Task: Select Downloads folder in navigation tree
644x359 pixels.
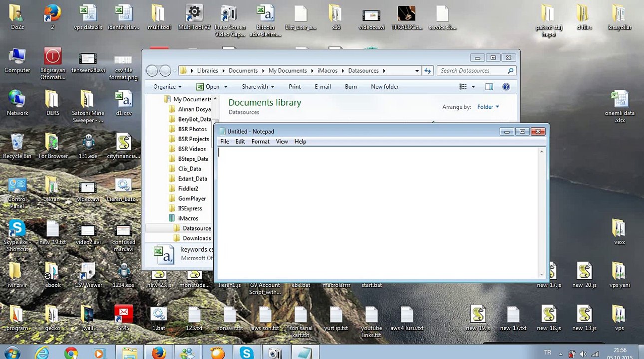Action: click(x=197, y=238)
